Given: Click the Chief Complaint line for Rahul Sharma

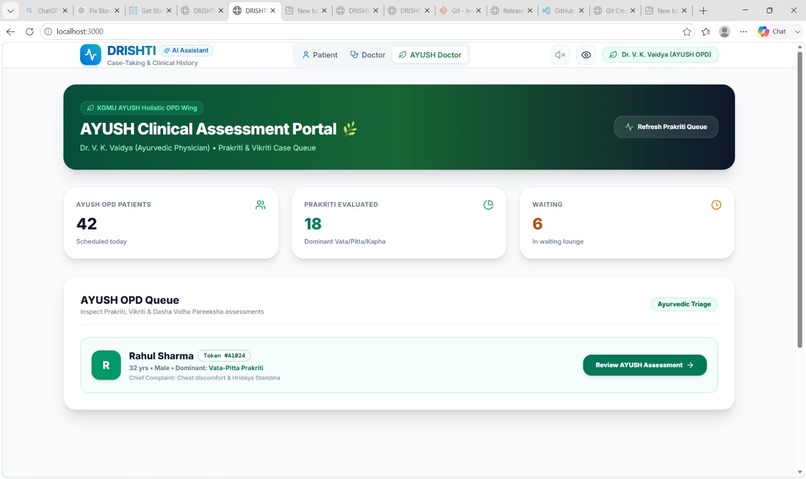Looking at the screenshot, I should (205, 378).
